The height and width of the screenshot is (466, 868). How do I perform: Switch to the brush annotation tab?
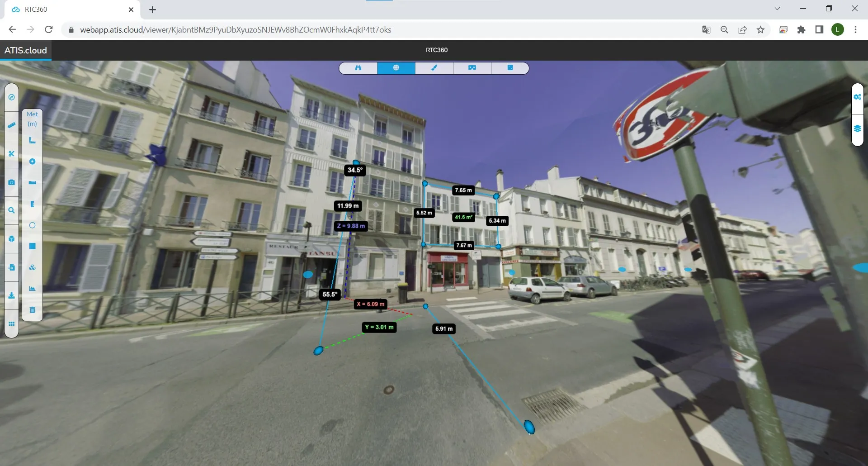click(x=434, y=68)
